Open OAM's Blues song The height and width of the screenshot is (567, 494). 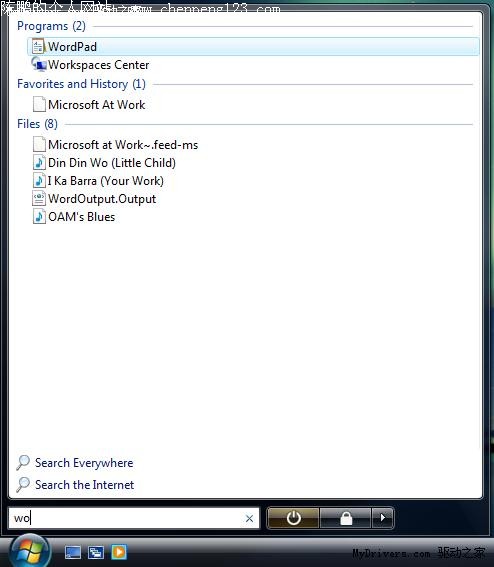pos(81,217)
